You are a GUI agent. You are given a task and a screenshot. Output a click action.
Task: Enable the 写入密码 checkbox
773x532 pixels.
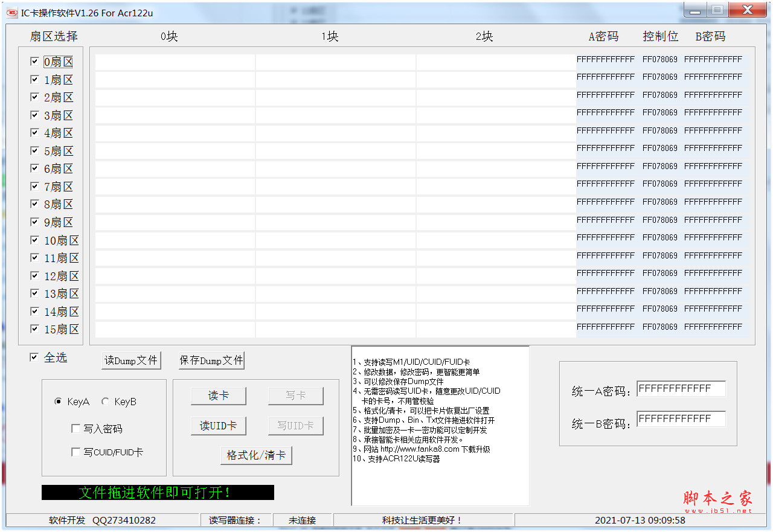point(76,429)
